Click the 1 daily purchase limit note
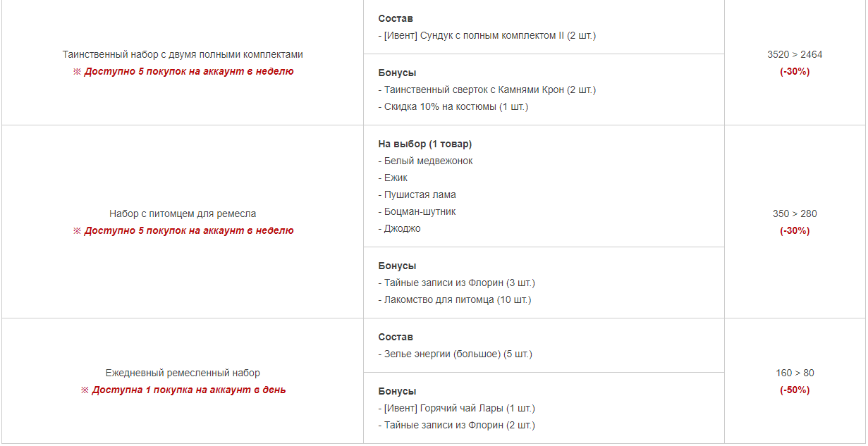This screenshot has width=868, height=446. coord(183,390)
